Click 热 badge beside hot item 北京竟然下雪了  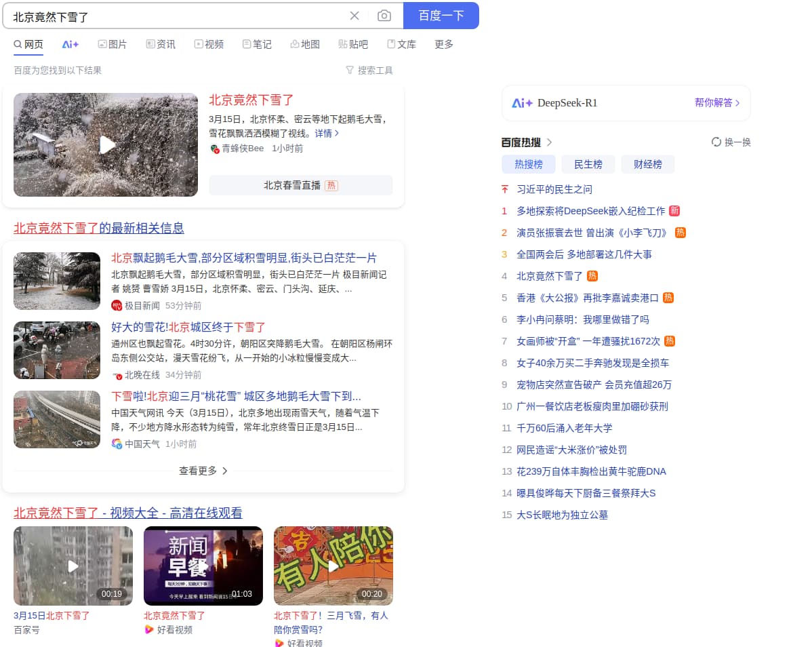[x=592, y=276]
